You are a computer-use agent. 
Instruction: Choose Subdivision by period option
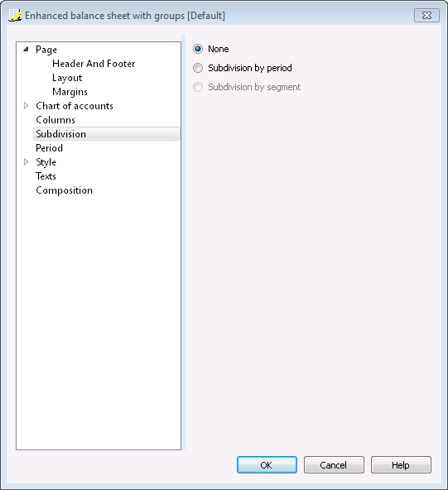point(198,68)
